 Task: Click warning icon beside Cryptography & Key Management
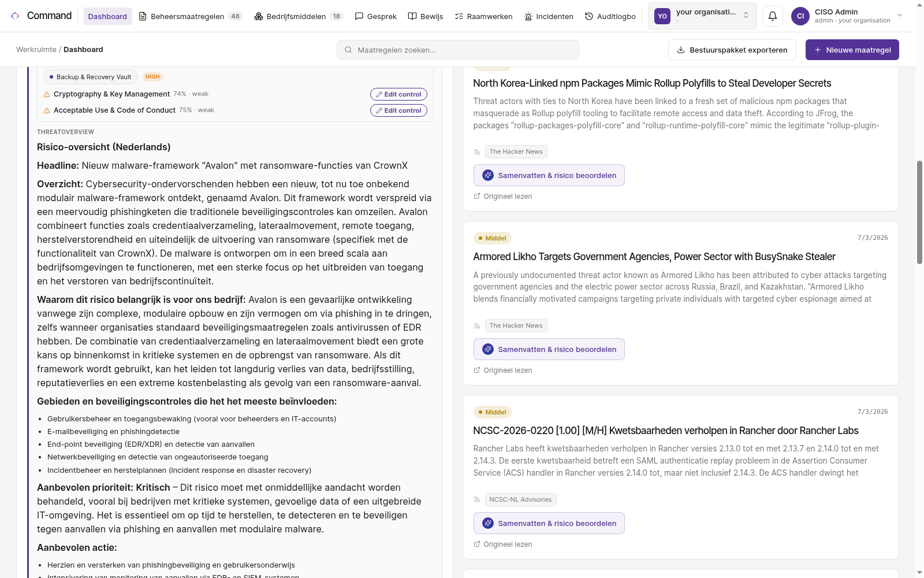(47, 94)
